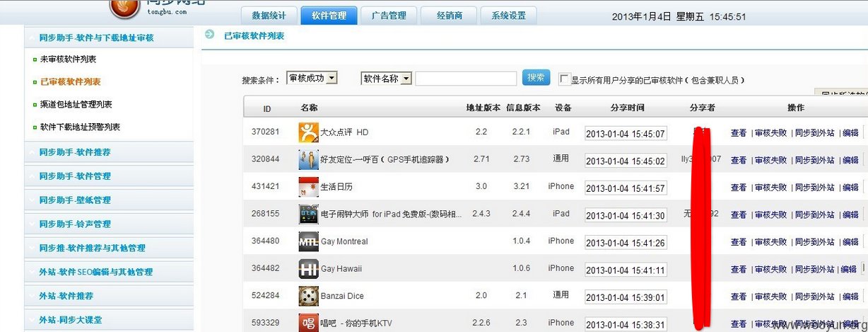The width and height of the screenshot is (868, 332).
Task: Tick the 显示所有用户分享的已审核软件 checkbox
Action: pyautogui.click(x=564, y=79)
